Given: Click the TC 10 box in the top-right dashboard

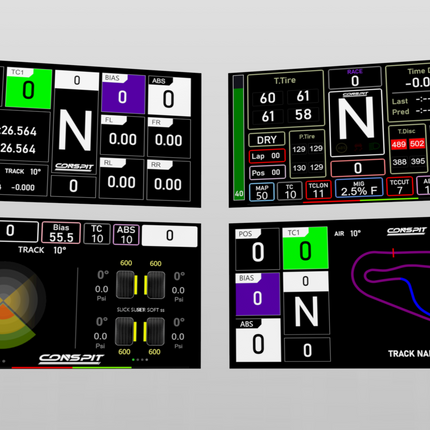Looking at the screenshot, I should pyautogui.click(x=290, y=191).
